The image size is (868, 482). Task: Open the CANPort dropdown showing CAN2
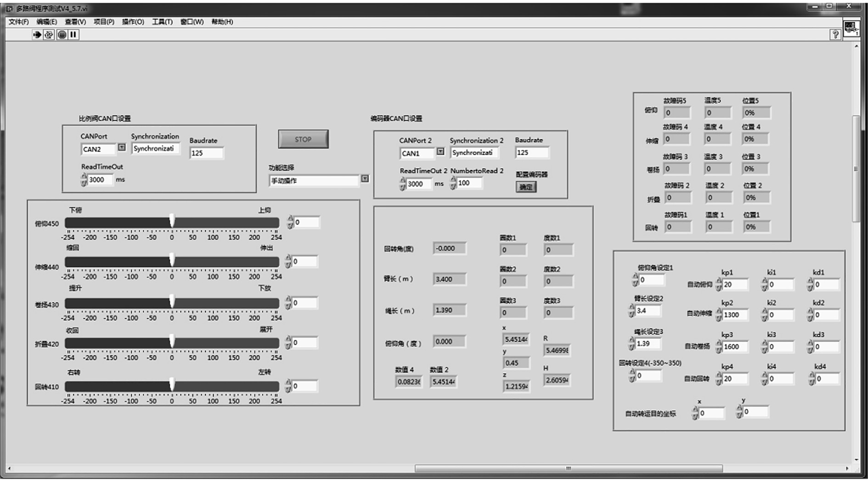coord(122,148)
